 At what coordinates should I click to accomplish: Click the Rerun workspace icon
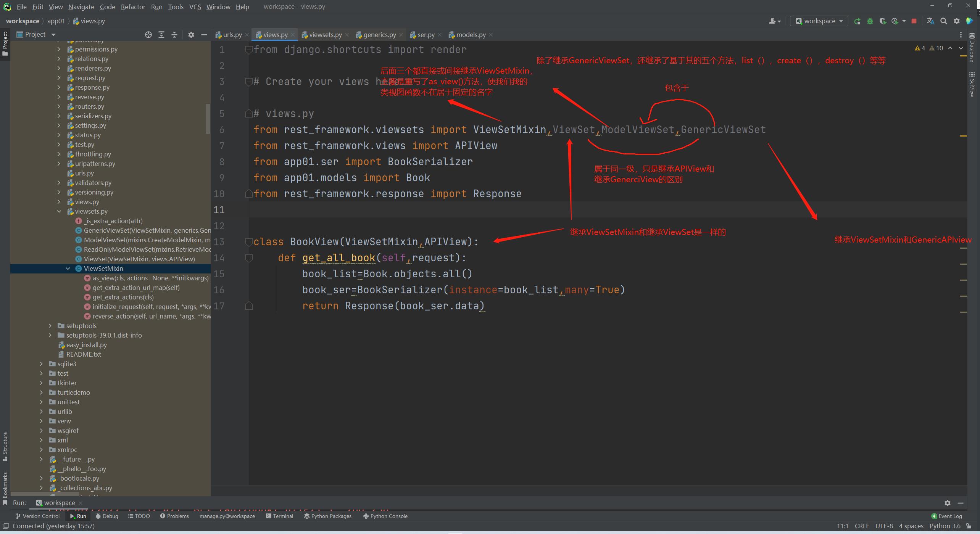(857, 21)
